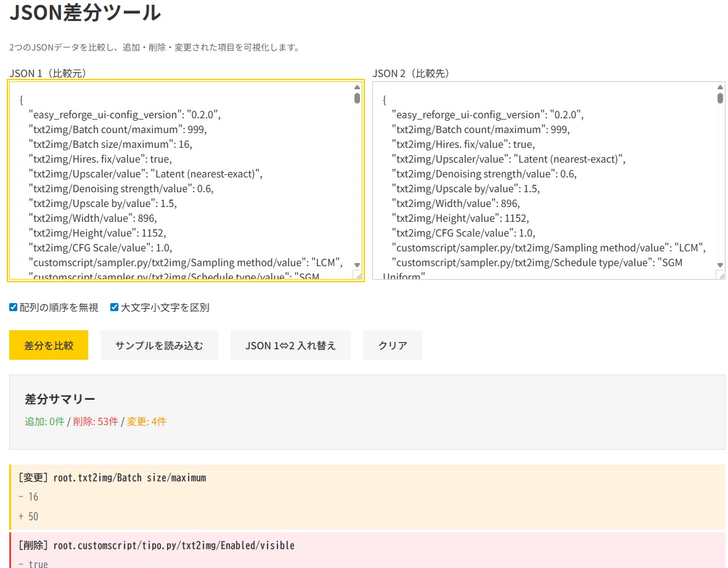Click the "txt2img/Upscale by/value": 1.5 line in JSON 2

click(465, 189)
